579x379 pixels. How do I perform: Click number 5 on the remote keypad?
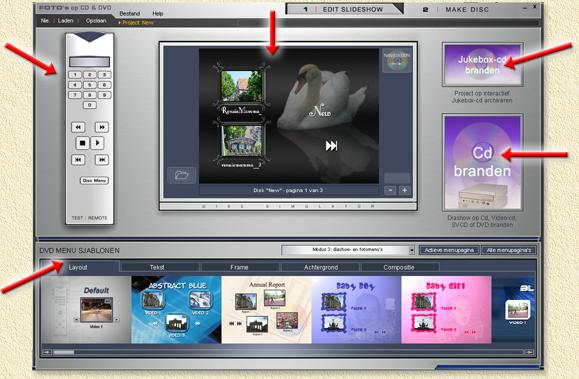[x=89, y=85]
